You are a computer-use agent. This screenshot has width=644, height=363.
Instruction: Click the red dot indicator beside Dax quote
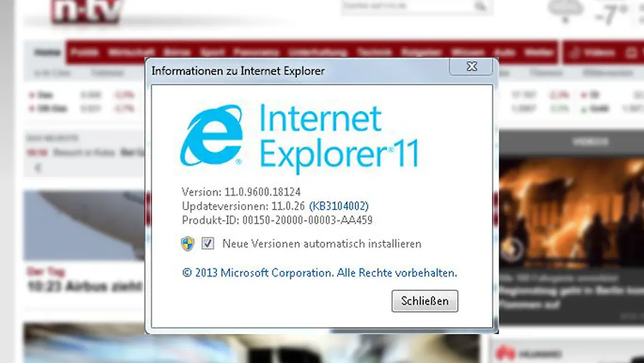pyautogui.click(x=33, y=94)
